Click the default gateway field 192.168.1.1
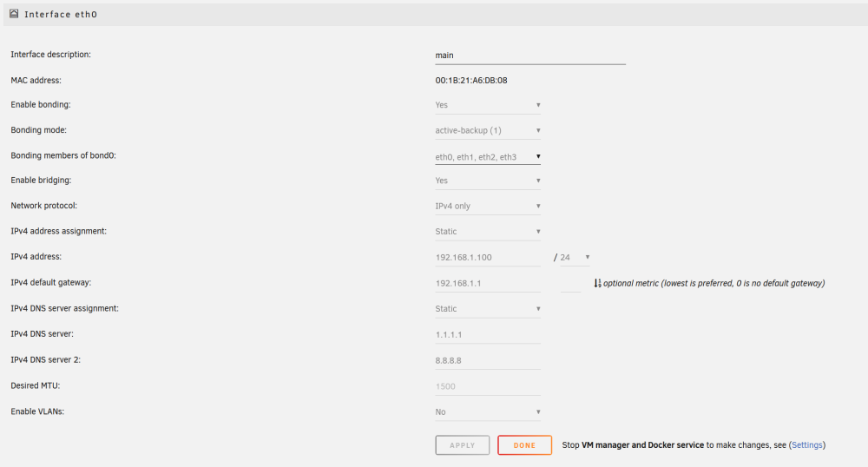This screenshot has height=467, width=868. pos(488,283)
